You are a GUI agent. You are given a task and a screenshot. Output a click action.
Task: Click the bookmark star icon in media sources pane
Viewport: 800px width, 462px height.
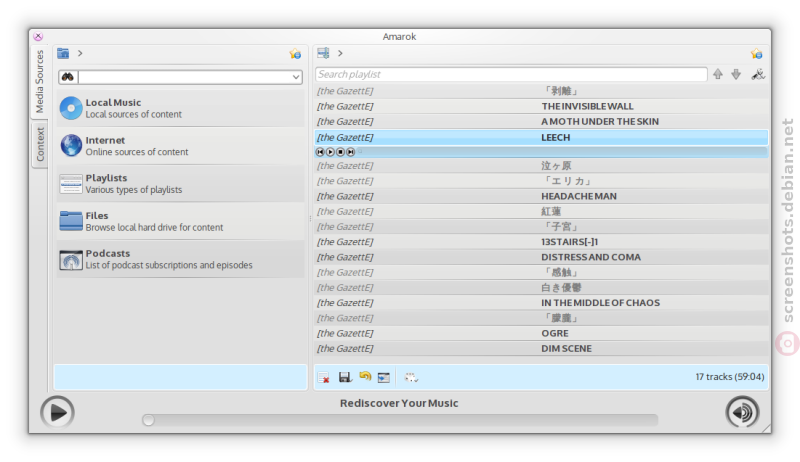295,54
